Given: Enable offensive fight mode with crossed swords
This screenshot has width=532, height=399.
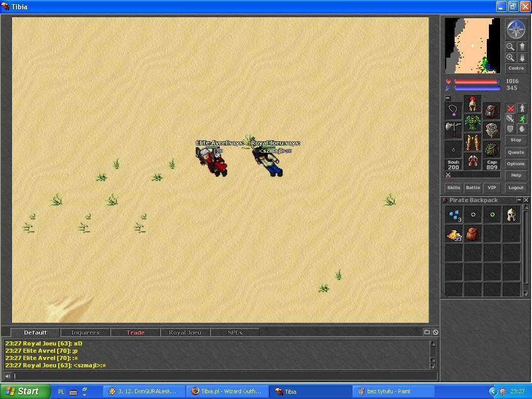Looking at the screenshot, I should click(510, 108).
